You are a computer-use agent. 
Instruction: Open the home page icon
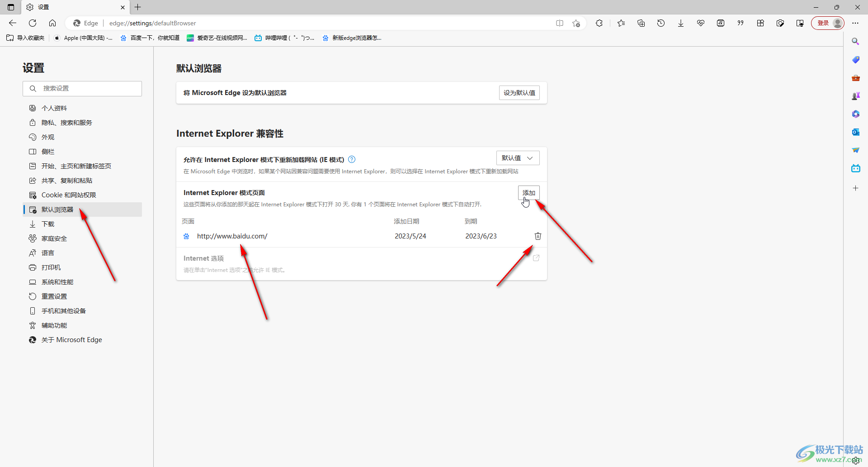(52, 23)
